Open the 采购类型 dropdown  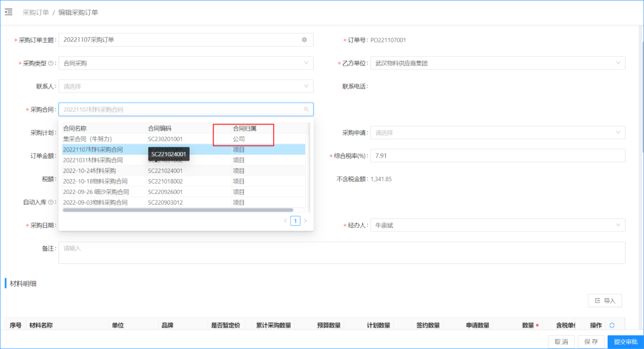[x=186, y=63]
